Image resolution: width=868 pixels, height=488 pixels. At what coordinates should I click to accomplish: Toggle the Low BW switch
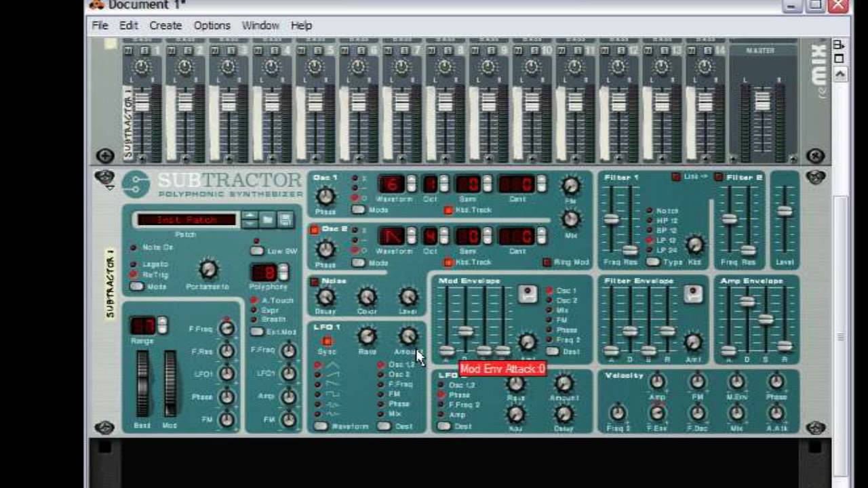[257, 251]
